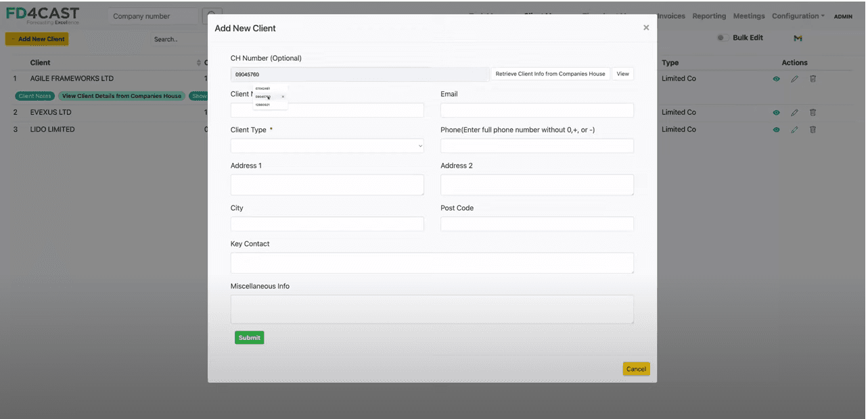Viewport: 868px width, 419px height.
Task: Close the Add New Client dialog
Action: [x=646, y=28]
